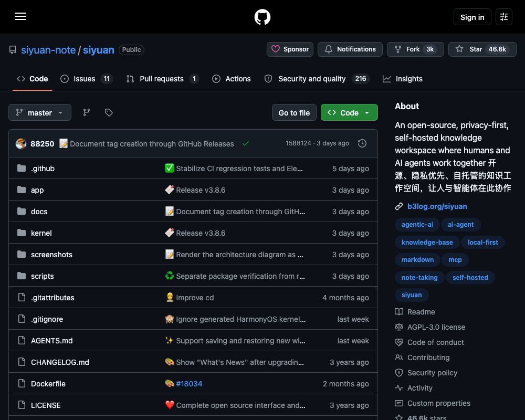Open the commit hash 1588124
Screen dimensions: 525x420
[298, 143]
